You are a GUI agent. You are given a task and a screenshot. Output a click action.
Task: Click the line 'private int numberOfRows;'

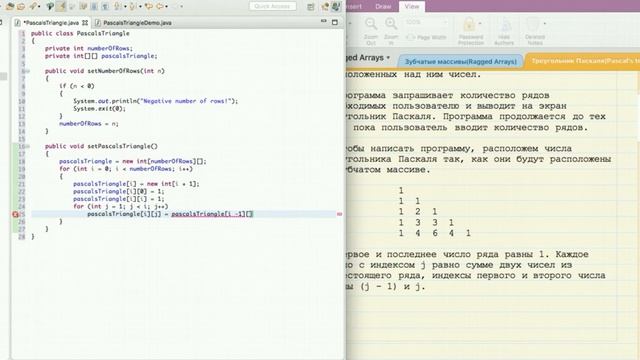point(89,48)
